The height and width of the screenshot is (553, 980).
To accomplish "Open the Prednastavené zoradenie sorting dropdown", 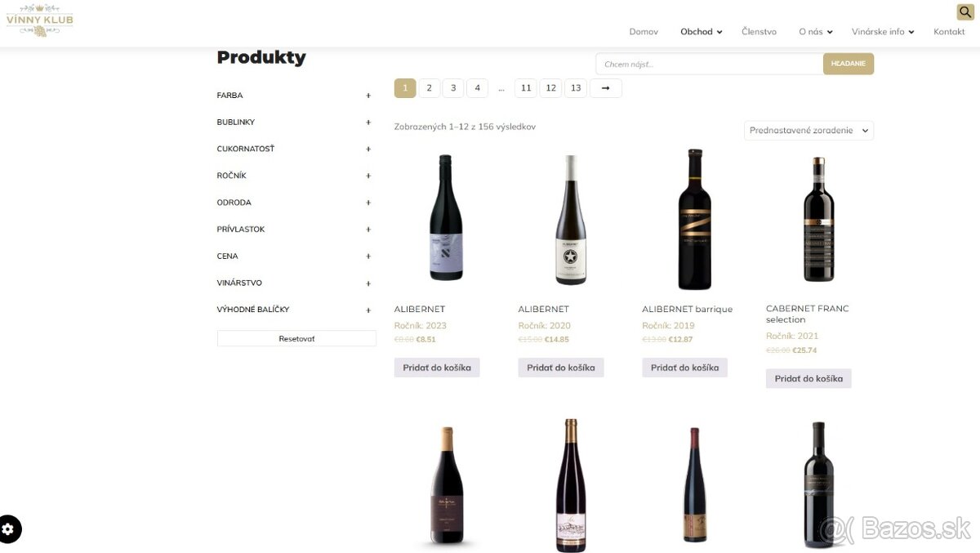I will pyautogui.click(x=808, y=131).
